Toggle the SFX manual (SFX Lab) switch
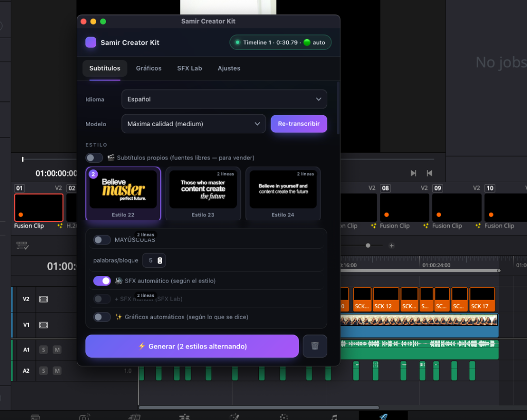 pos(102,299)
